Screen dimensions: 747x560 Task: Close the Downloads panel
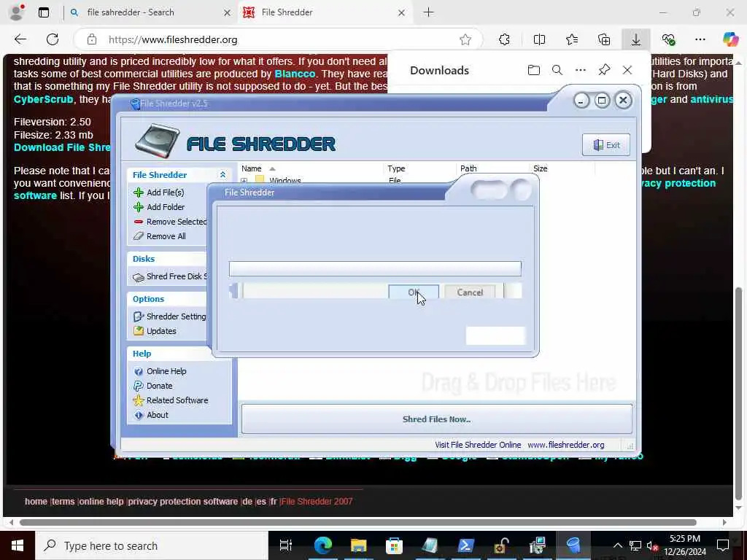(627, 71)
